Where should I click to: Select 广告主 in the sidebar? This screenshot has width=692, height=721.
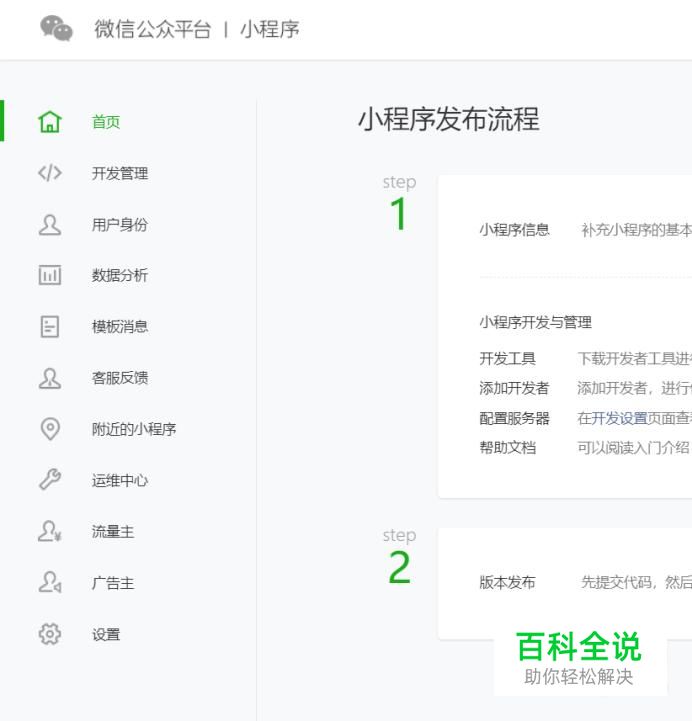pyautogui.click(x=113, y=583)
